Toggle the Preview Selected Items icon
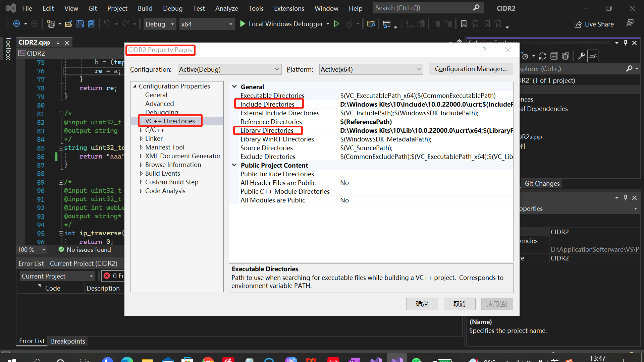 (x=593, y=56)
